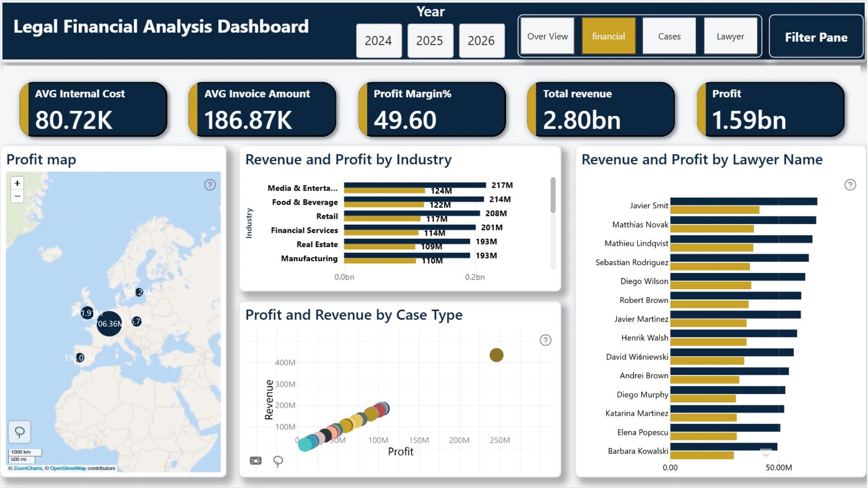Zoom in on the Profit map
The image size is (868, 488).
coord(17,183)
